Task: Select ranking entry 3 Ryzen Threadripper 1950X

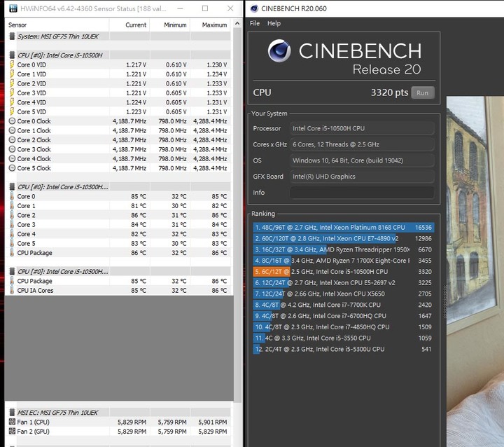Action: tap(343, 249)
